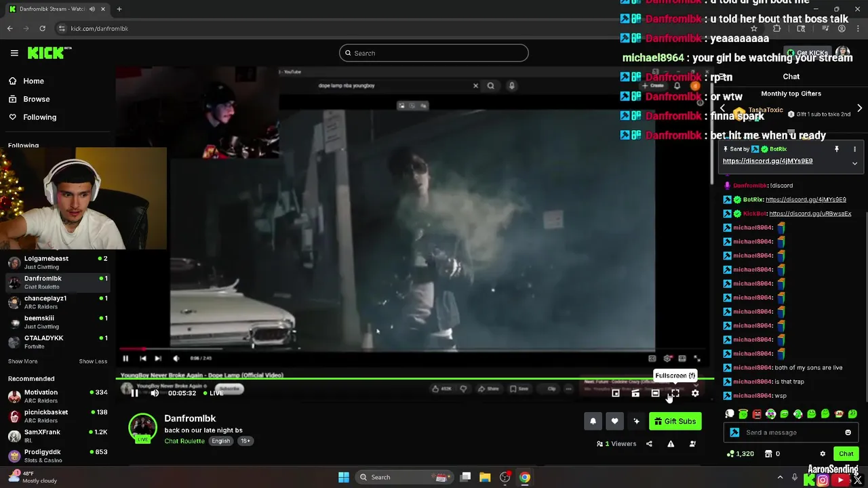868x488 pixels.
Task: Open the Windows Start menu
Action: coord(344,477)
